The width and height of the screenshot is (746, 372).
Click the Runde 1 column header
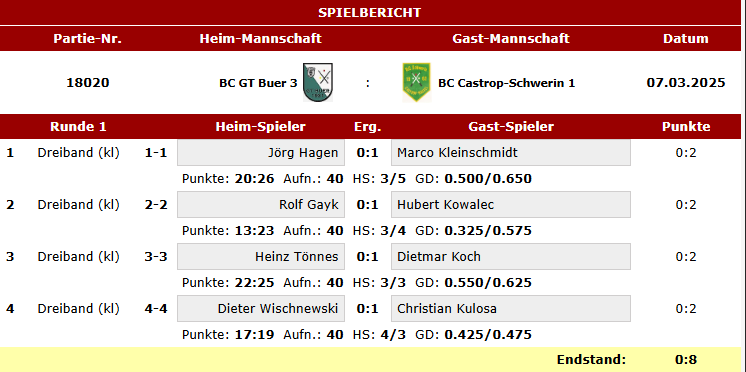click(79, 127)
